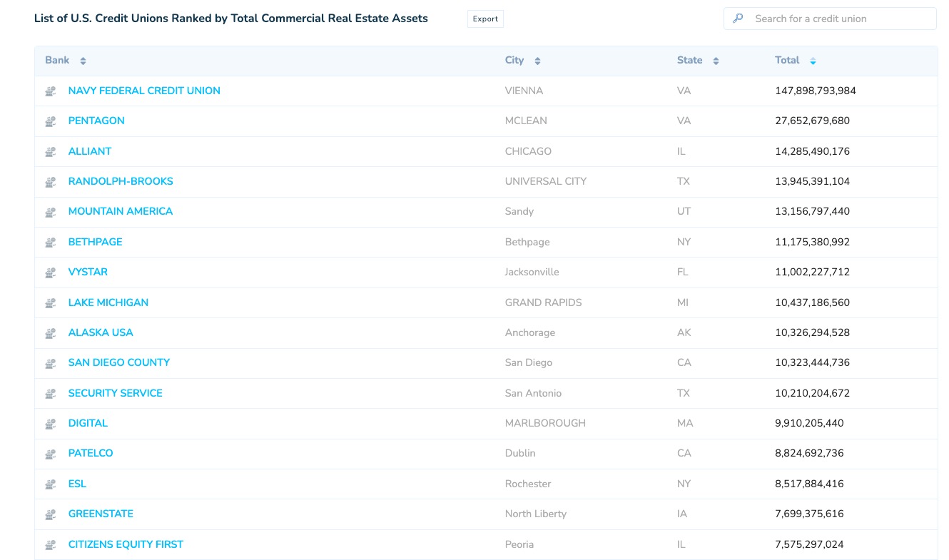Click the state cell UT

click(x=684, y=211)
